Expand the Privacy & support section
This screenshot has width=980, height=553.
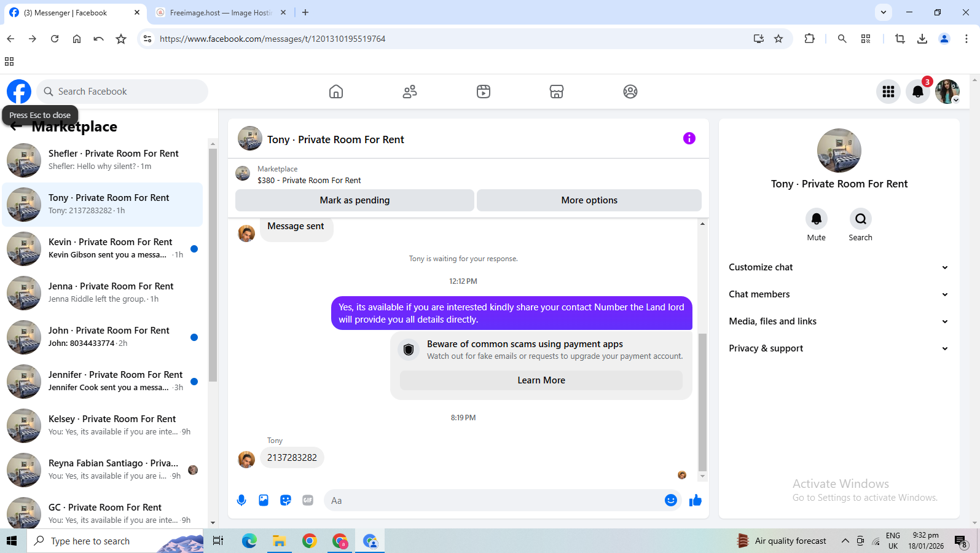[x=839, y=348]
